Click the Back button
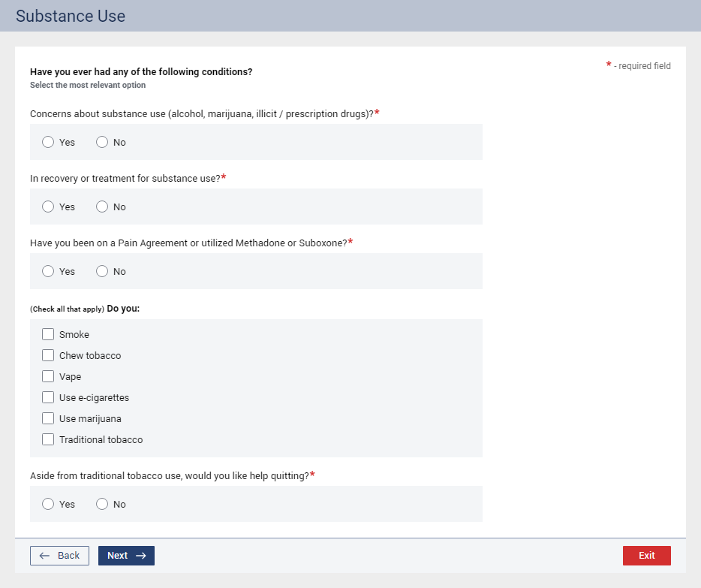Viewport: 701px width, 588px height. pos(59,556)
